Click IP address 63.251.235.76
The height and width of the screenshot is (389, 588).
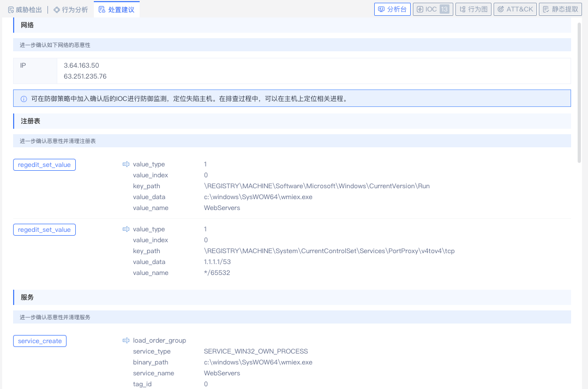coord(85,76)
